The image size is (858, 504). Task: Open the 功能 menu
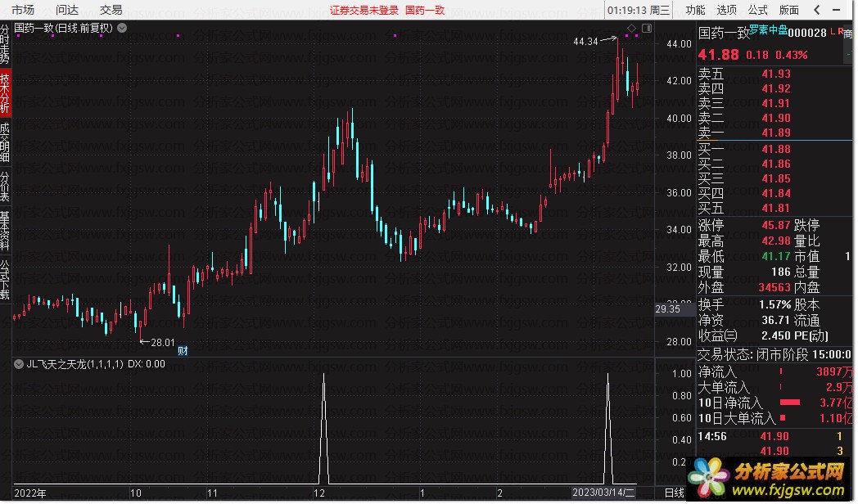[695, 10]
